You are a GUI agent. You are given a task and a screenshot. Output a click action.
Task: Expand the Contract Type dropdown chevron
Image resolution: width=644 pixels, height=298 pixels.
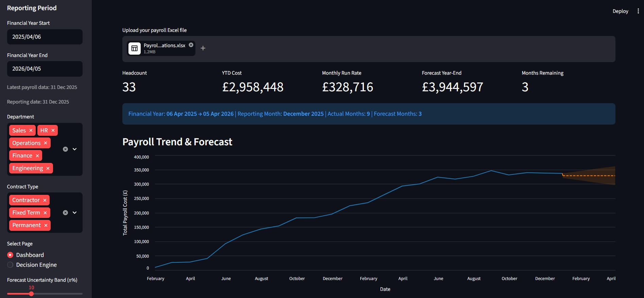[75, 212]
